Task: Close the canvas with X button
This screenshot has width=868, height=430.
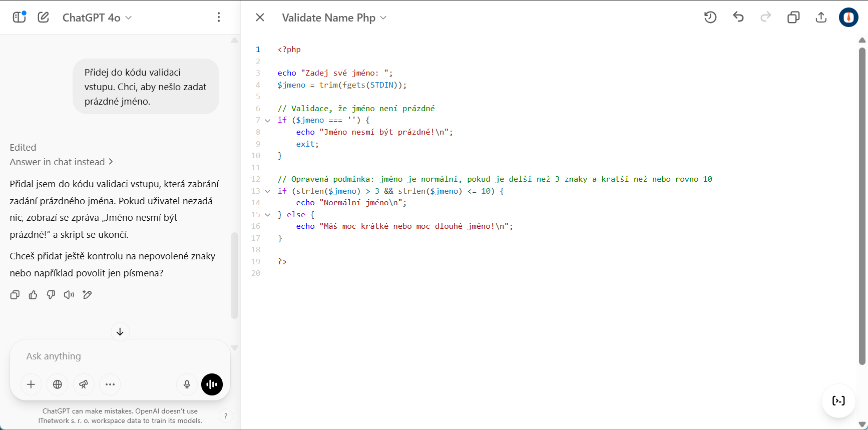Action: [x=260, y=18]
